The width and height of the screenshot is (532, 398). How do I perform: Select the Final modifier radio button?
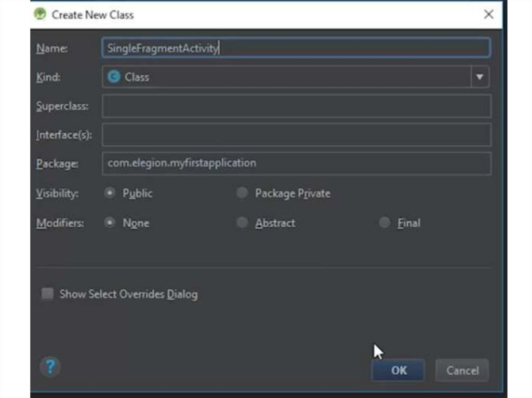[x=384, y=223]
